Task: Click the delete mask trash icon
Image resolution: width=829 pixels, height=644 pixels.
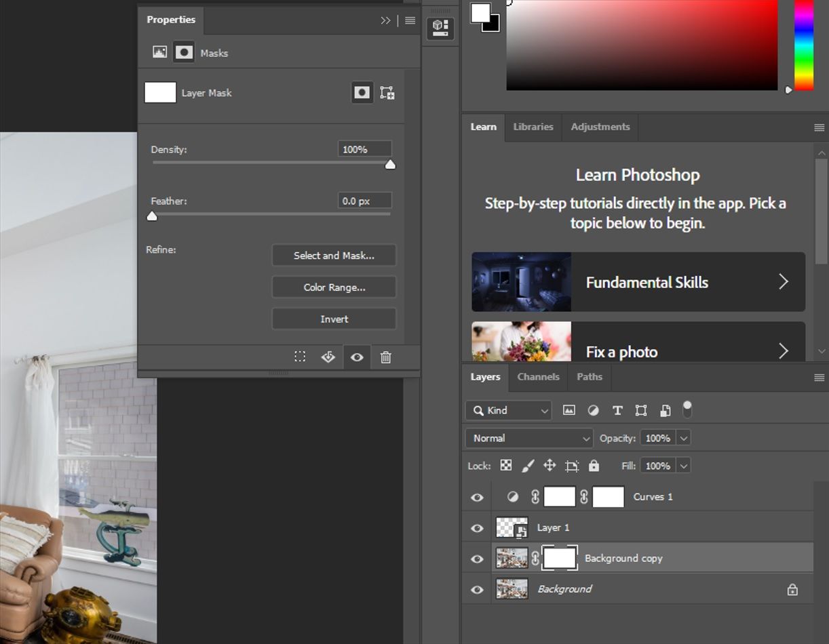Action: click(385, 357)
